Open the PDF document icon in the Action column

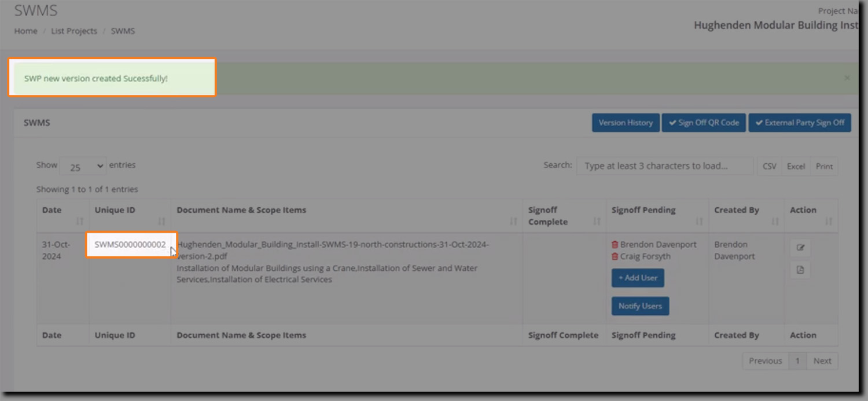[x=800, y=270]
